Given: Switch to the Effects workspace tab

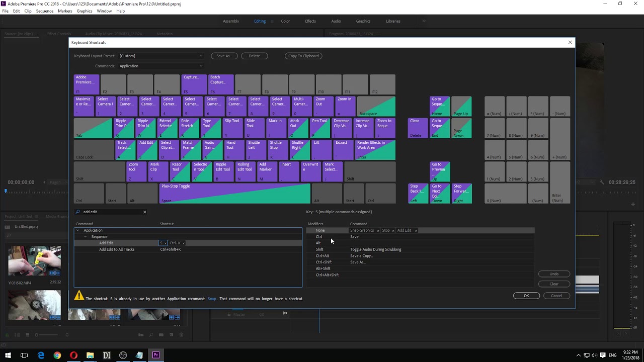Looking at the screenshot, I should click(x=310, y=21).
